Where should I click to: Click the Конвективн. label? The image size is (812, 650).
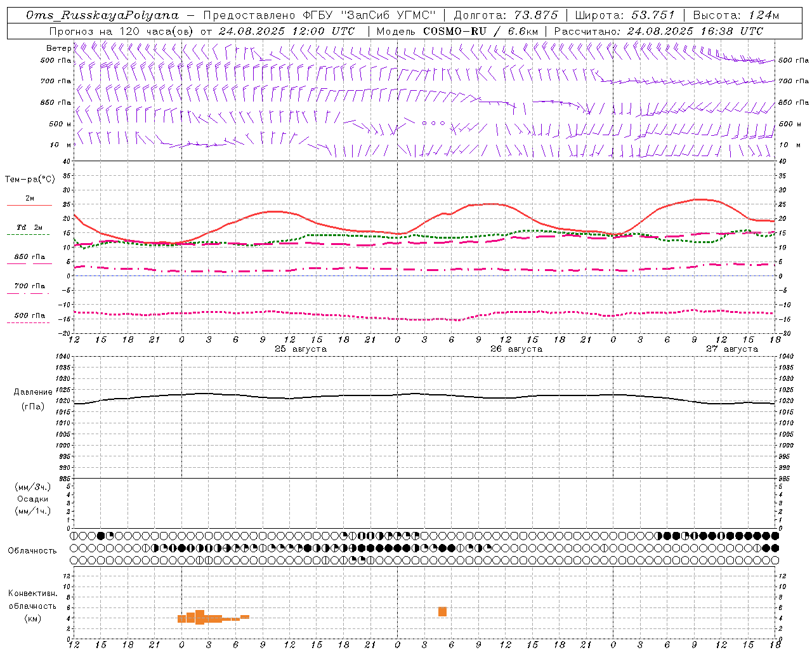click(x=32, y=594)
